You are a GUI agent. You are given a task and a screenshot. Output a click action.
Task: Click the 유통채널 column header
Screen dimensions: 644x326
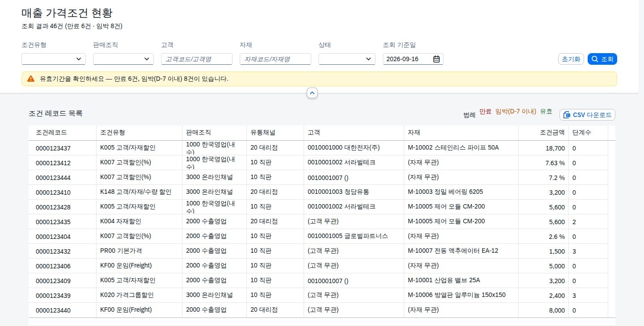click(275, 133)
